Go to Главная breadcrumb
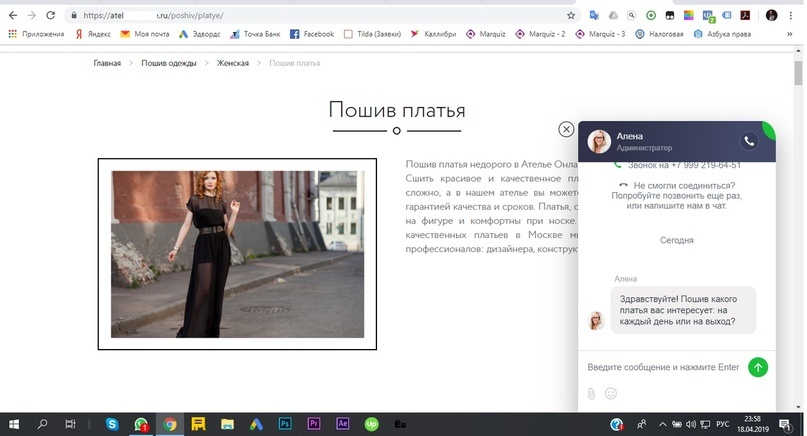807x436 pixels. 107,63
